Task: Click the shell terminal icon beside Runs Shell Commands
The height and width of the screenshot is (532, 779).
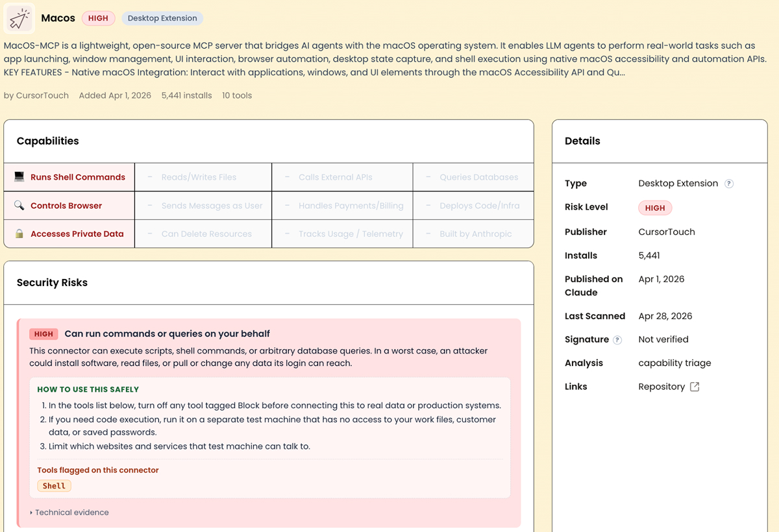Action: click(x=19, y=176)
